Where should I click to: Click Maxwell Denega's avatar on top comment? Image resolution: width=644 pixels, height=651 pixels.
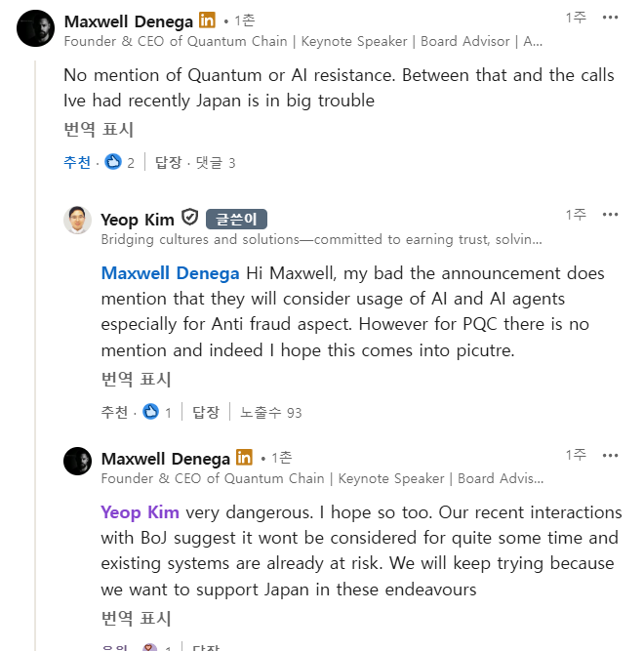click(x=36, y=29)
